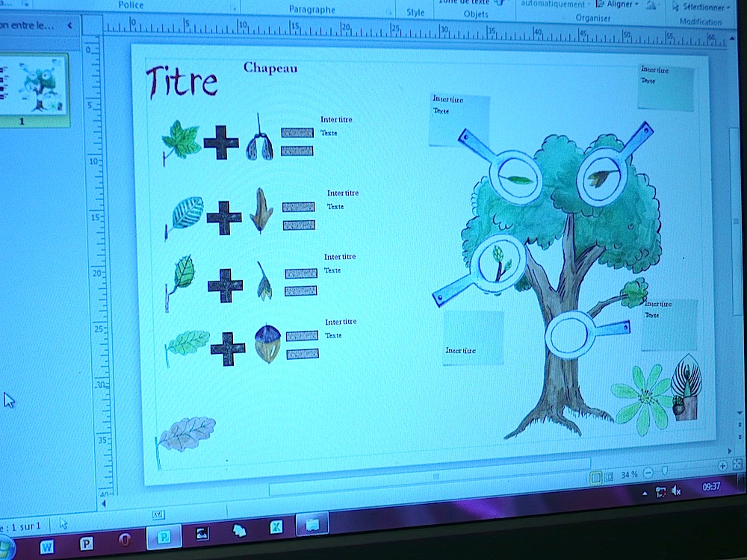Screen dimensions: 747x560
Task: Open Excel from the taskbar
Action: 276,526
